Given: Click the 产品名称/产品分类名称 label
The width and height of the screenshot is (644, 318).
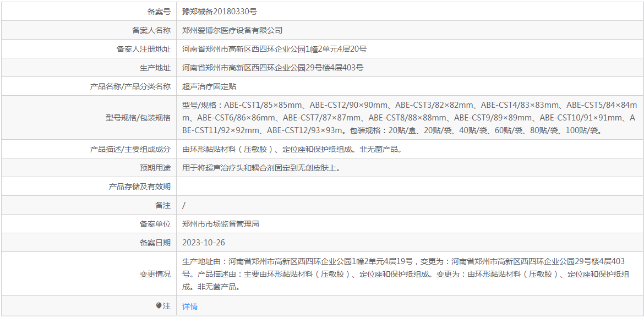Looking at the screenshot, I should pos(130,86).
